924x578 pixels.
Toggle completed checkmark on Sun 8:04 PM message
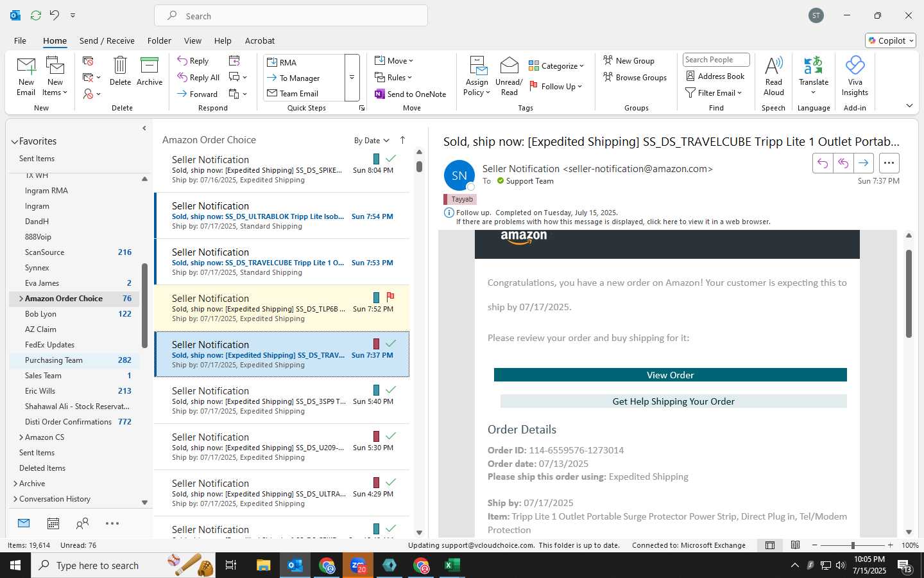(390, 158)
